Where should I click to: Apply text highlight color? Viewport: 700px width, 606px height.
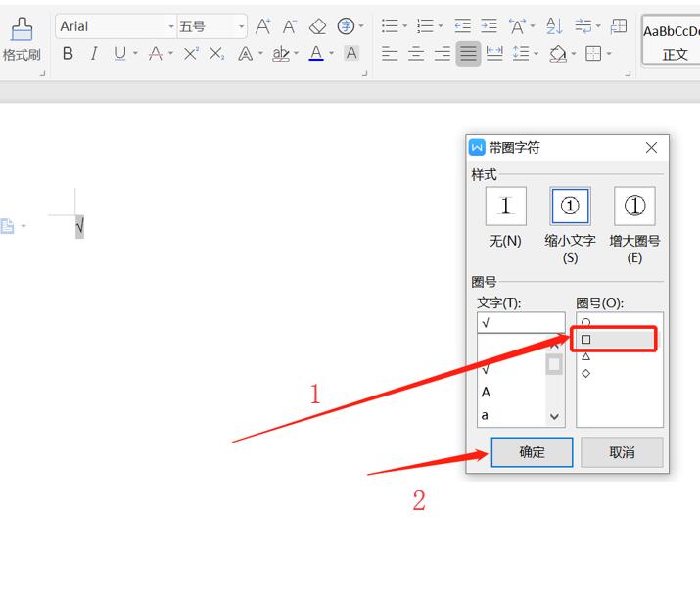pyautogui.click(x=281, y=54)
